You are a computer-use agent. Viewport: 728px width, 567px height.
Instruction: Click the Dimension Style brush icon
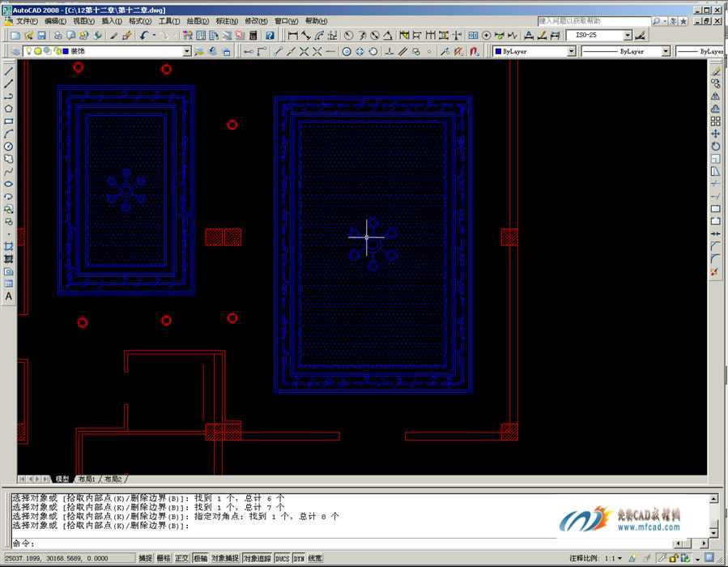(x=641, y=36)
